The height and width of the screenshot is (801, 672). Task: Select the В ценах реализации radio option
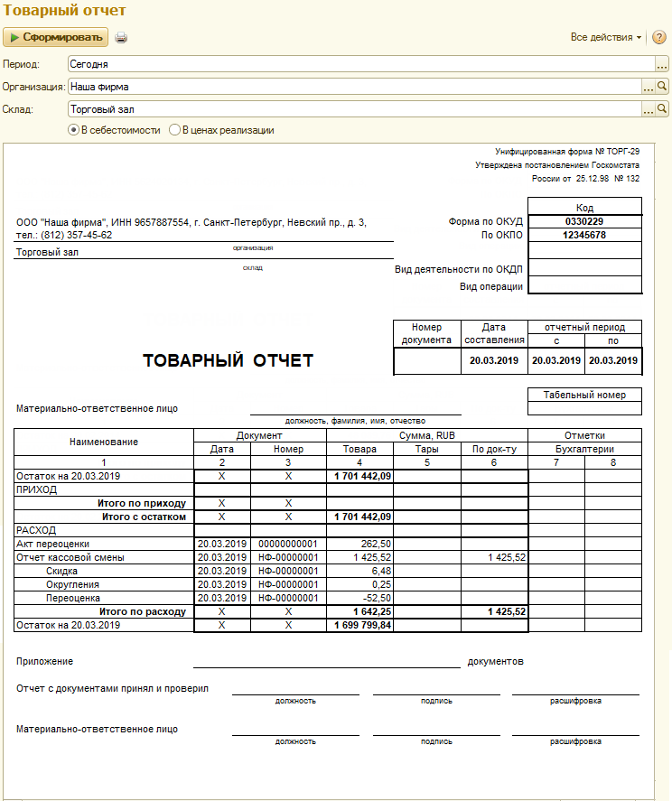pyautogui.click(x=175, y=130)
